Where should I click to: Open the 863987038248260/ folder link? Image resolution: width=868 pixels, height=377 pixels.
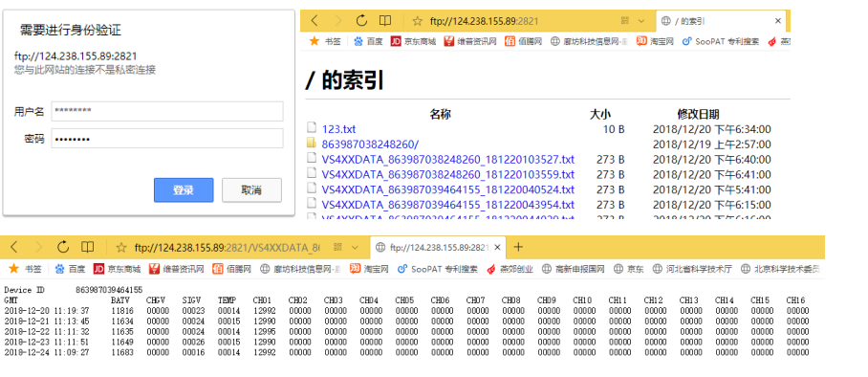pos(370,144)
